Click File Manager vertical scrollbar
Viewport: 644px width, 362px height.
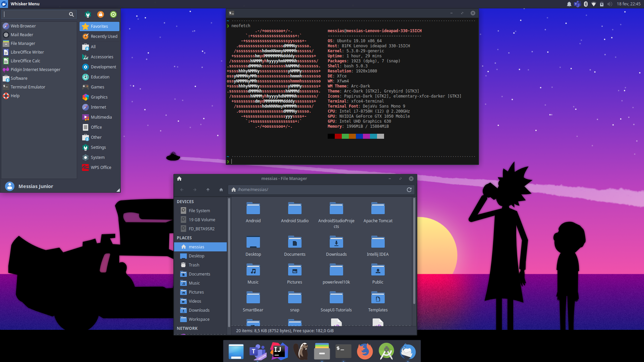[x=414, y=251]
